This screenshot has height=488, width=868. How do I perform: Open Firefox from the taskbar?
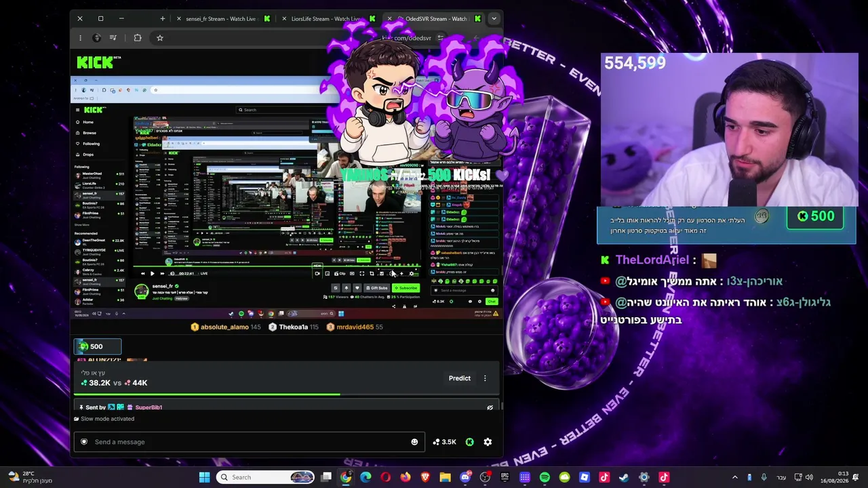[406, 477]
